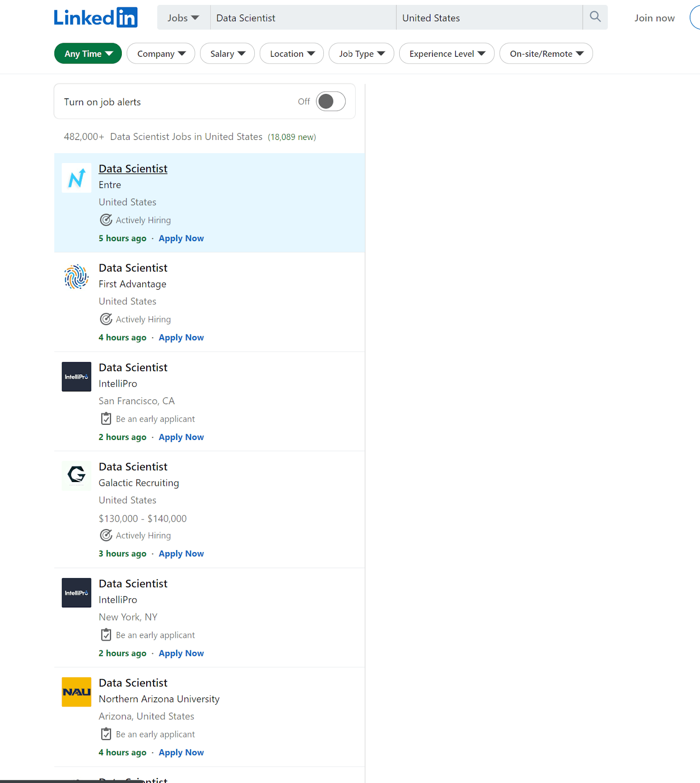700x783 pixels.
Task: Click Join now link
Action: coord(655,18)
